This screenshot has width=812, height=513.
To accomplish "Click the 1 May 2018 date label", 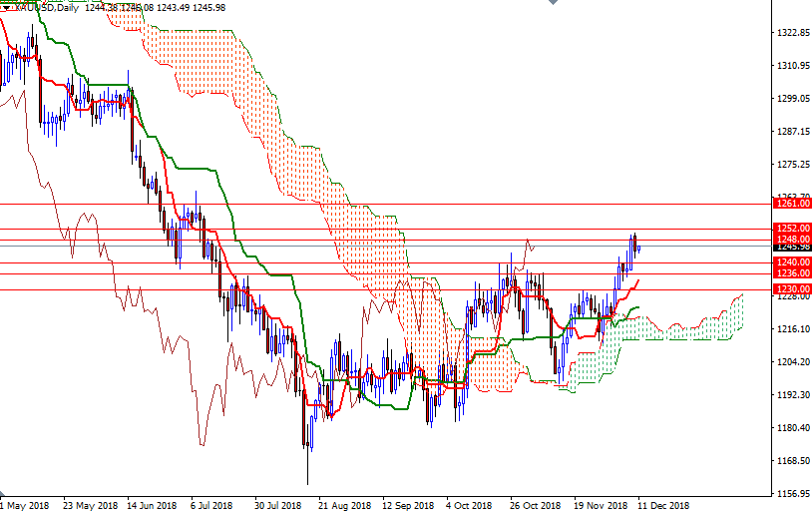I will [25, 506].
